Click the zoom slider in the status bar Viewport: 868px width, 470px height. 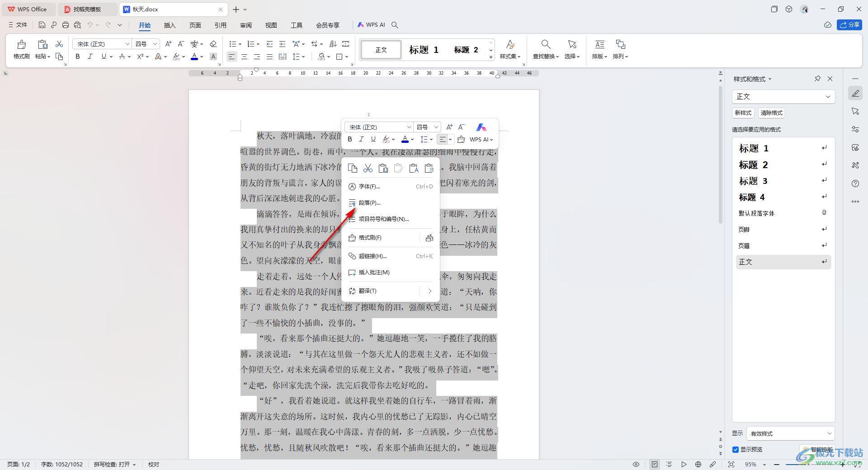pos(809,464)
